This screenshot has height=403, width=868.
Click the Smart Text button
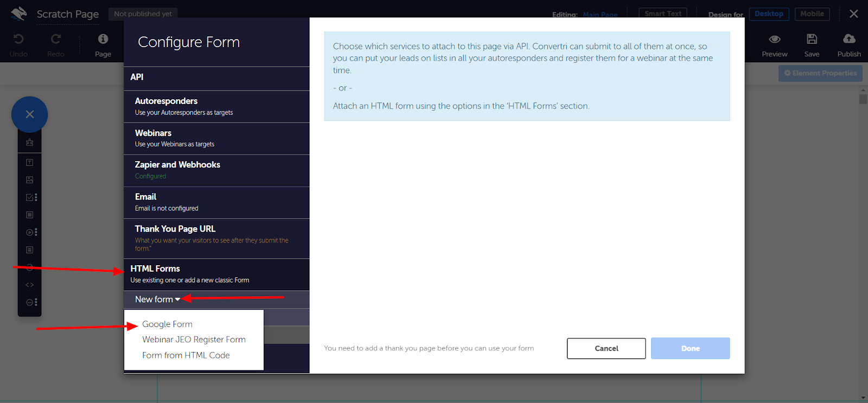coord(663,14)
